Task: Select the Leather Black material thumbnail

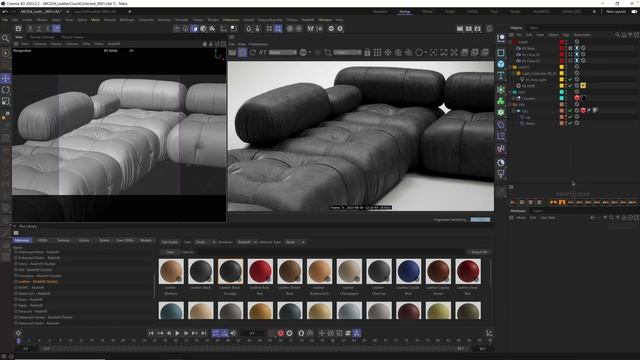Action: click(x=201, y=271)
